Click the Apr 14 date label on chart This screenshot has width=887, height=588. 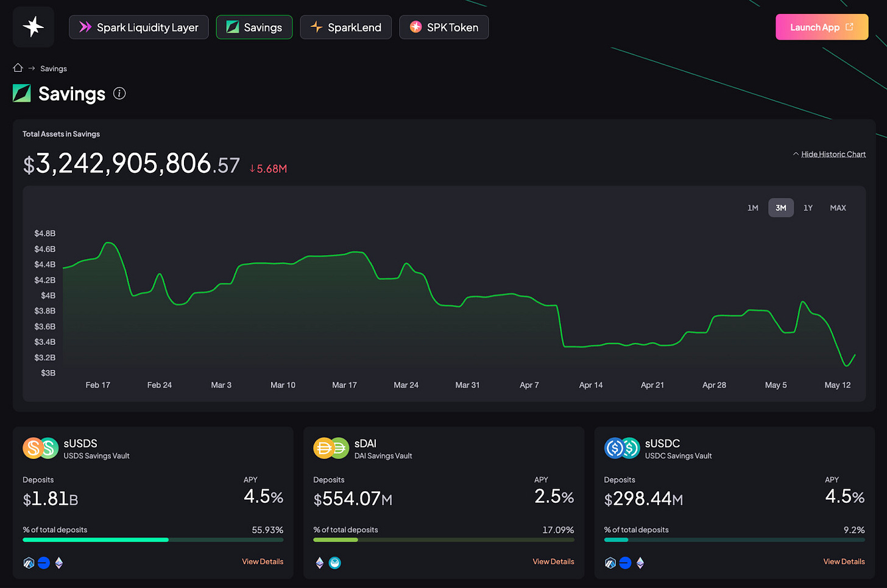(x=591, y=385)
